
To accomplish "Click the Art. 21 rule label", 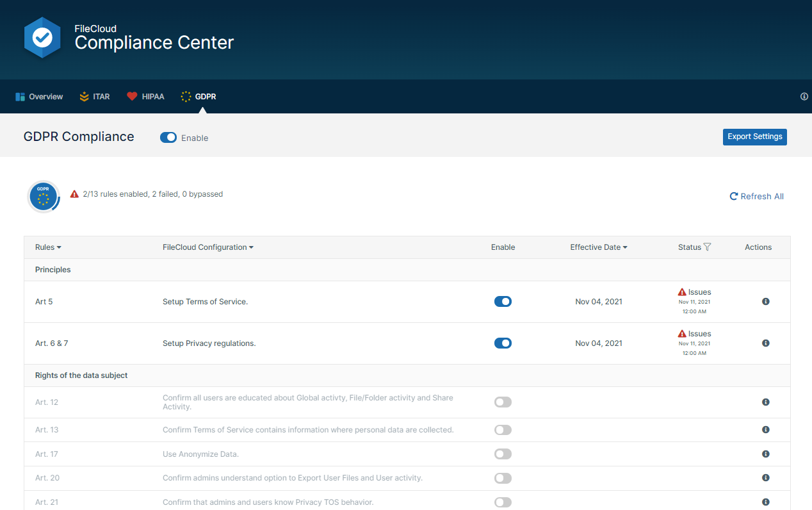I will click(47, 502).
